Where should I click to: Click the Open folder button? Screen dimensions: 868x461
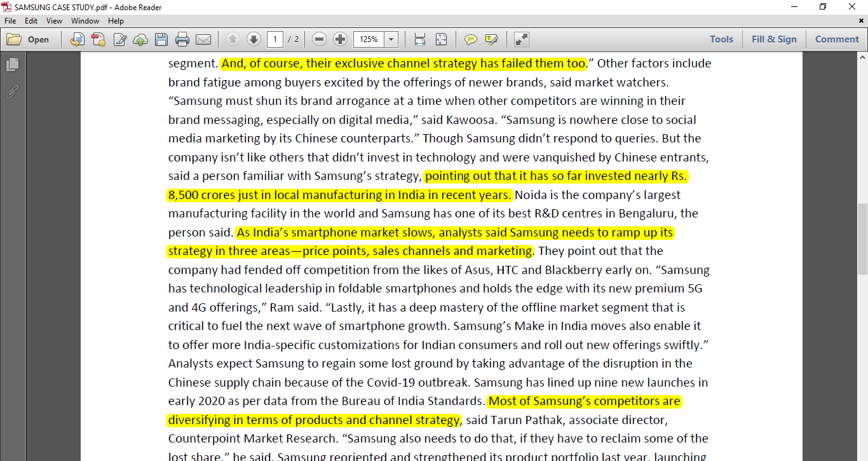point(28,39)
